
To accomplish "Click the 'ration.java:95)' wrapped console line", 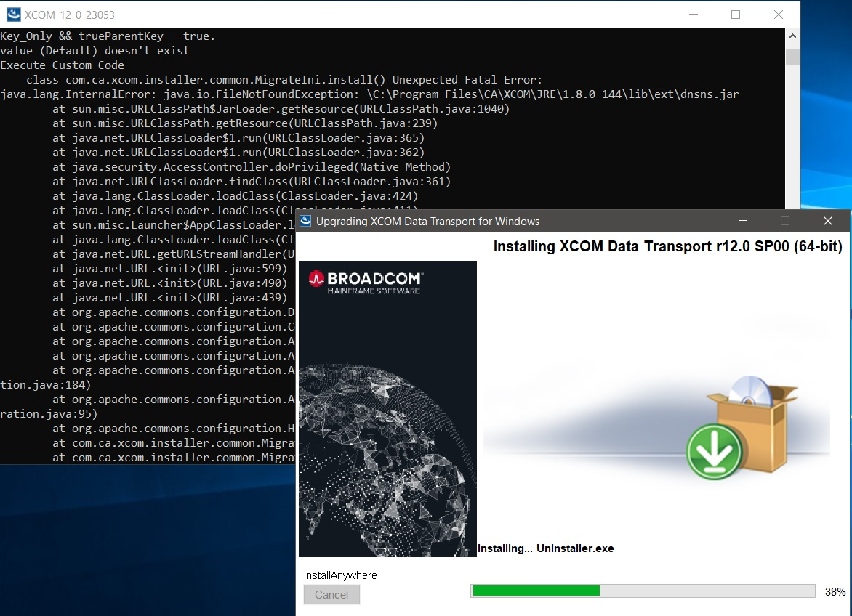I will click(49, 414).
